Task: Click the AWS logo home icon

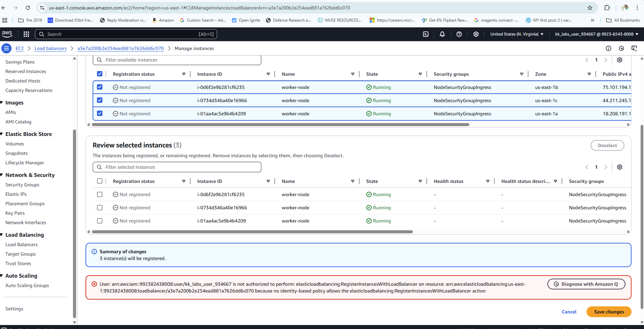Action: coord(7,34)
